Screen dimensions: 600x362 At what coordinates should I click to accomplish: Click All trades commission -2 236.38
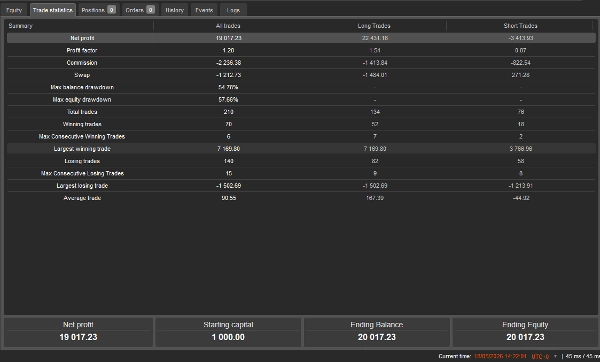[x=228, y=62]
